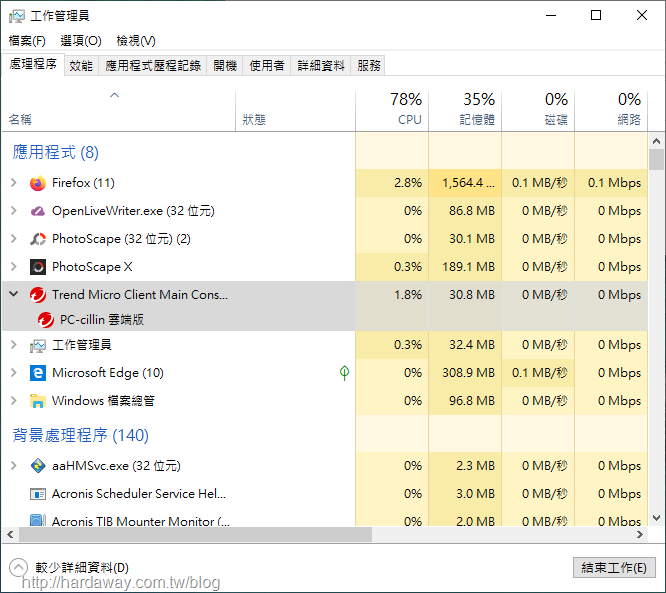
Task: Expand the PhotoScape (32 位元) (2) group
Action: pyautogui.click(x=14, y=239)
